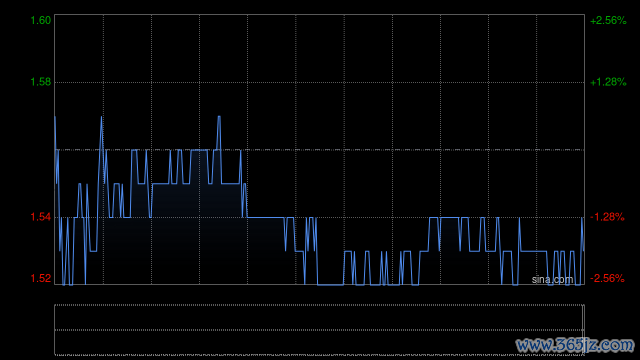Click the 1.60 price axis label
The height and width of the screenshot is (360, 640).
pyautogui.click(x=41, y=20)
